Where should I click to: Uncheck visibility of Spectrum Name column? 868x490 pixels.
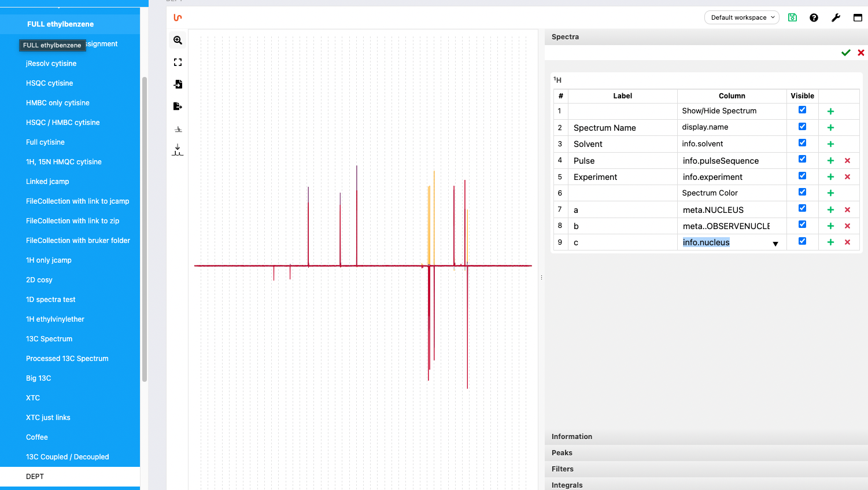[x=802, y=126]
